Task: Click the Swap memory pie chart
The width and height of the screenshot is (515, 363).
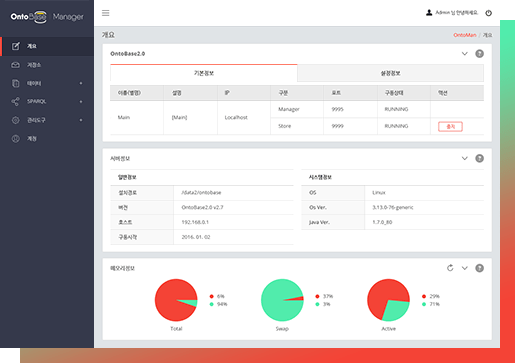Action: tap(282, 300)
